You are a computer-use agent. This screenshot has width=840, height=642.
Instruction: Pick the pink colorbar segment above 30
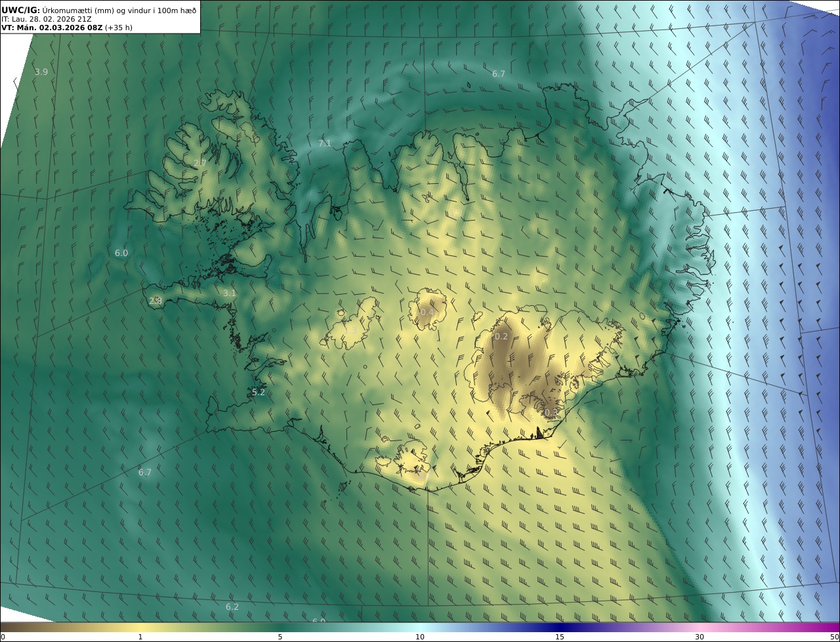pyautogui.click(x=700, y=627)
